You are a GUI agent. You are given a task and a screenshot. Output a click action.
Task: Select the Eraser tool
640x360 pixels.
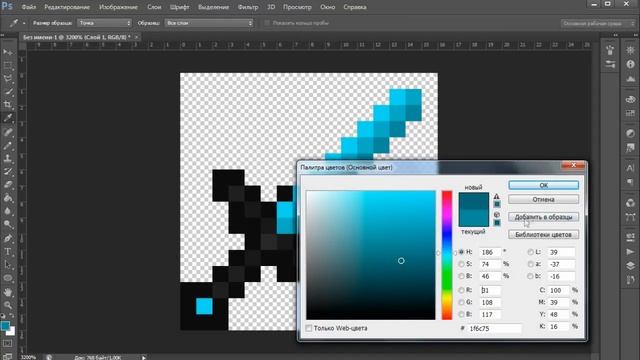tap(8, 184)
